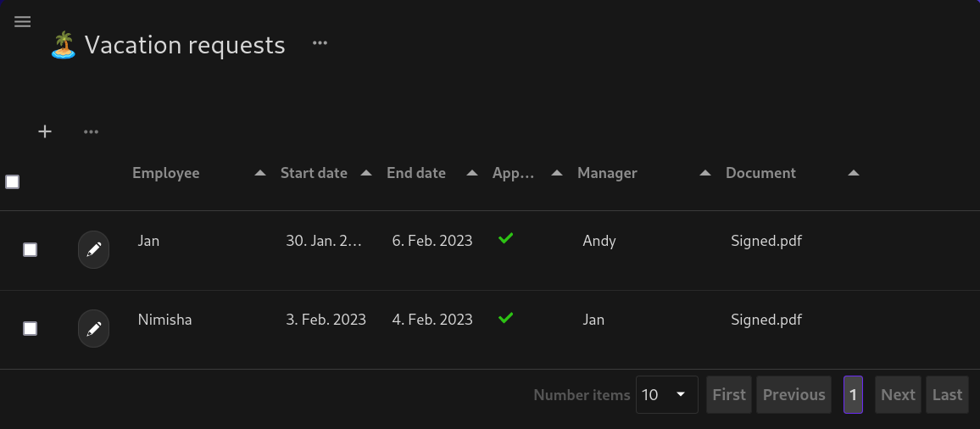Open Signed.pdf in Nimisha's row

[766, 320]
